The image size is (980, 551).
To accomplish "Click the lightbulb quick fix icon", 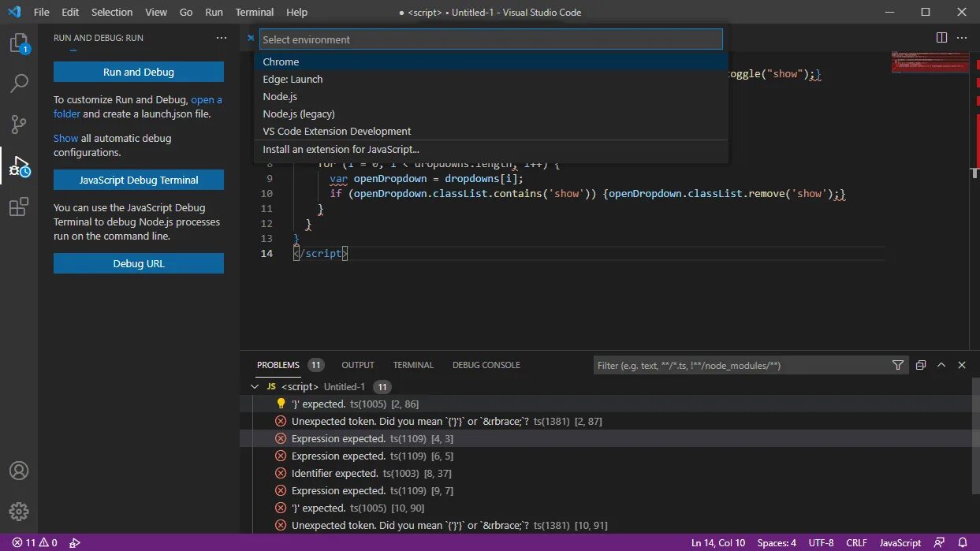I will [281, 404].
